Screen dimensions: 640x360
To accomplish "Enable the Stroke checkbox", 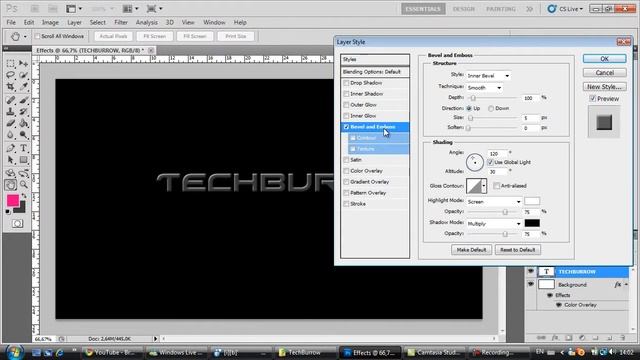I will [x=346, y=204].
